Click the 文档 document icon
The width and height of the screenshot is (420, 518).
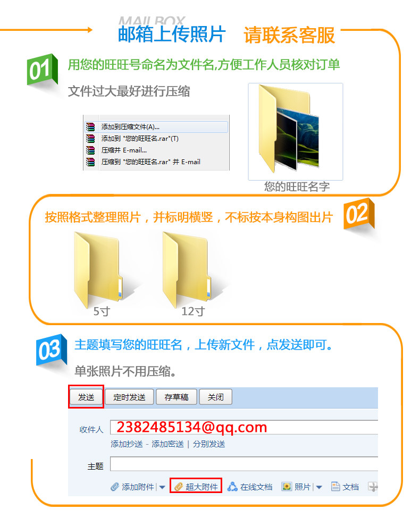pyautogui.click(x=335, y=487)
